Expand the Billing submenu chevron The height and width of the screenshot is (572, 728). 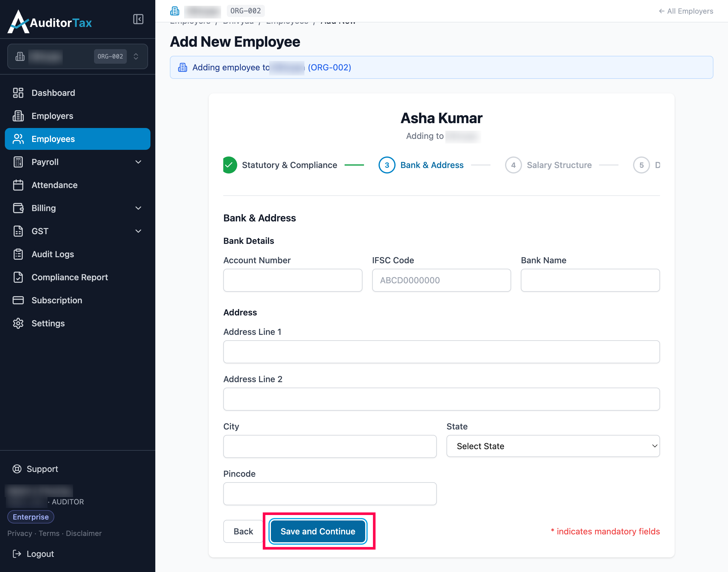point(138,208)
